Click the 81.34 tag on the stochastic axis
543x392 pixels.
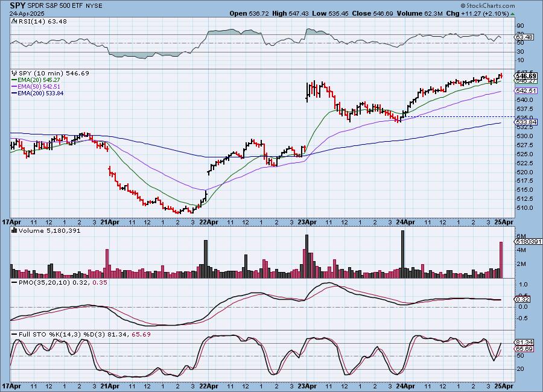point(524,343)
